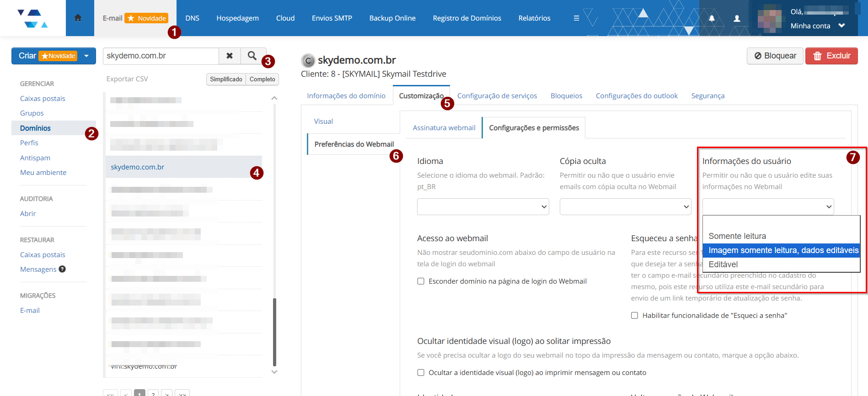868x396 pixels.
Task: Open the Mensagens restore link
Action: (x=38, y=269)
